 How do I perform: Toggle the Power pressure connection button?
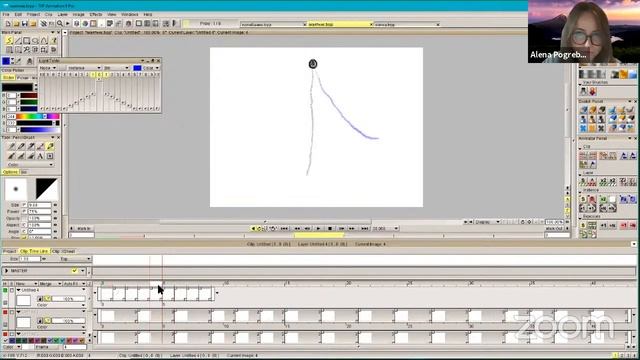24,211
